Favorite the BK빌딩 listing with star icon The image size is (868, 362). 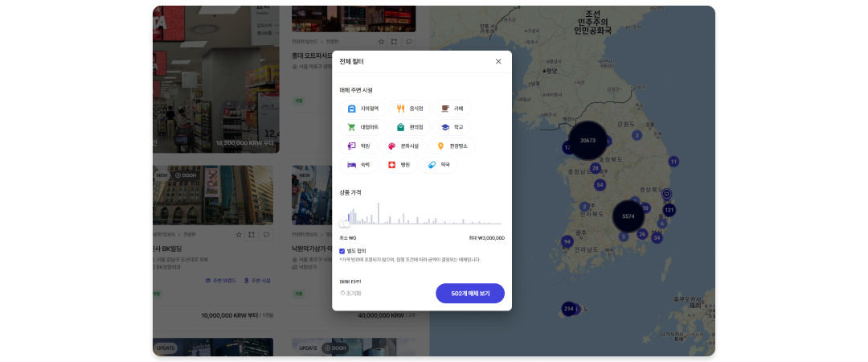click(x=239, y=235)
